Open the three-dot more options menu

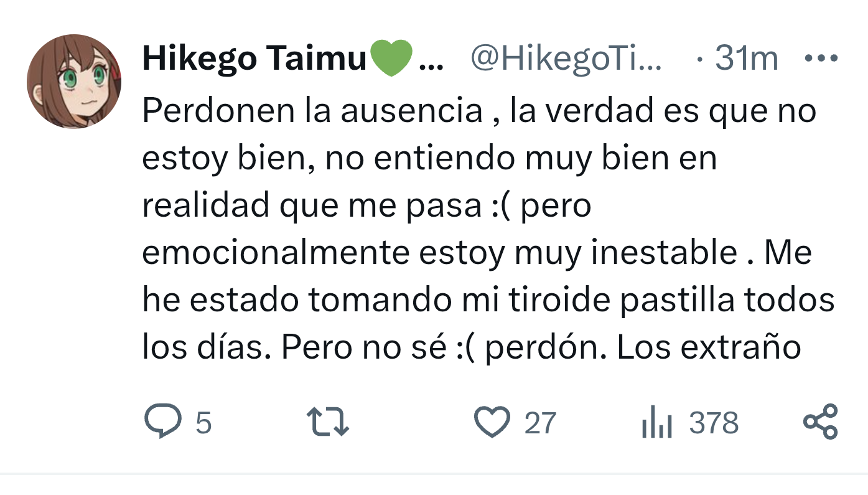point(821,59)
